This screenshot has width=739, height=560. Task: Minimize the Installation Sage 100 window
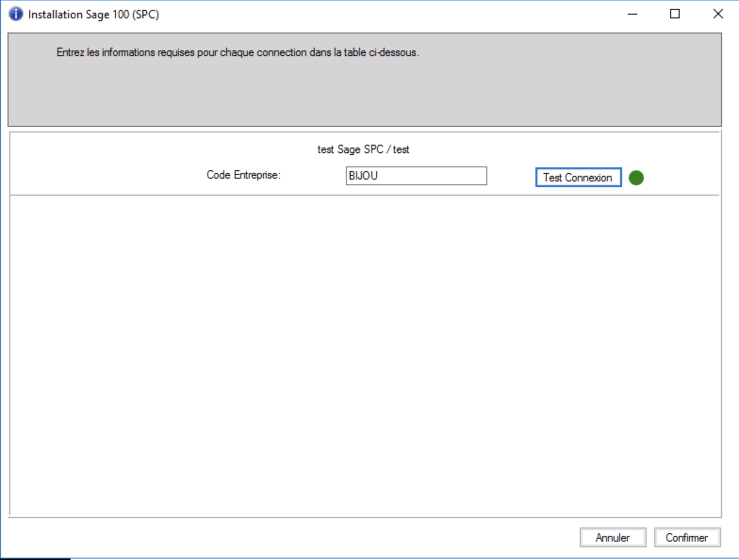pyautogui.click(x=632, y=14)
